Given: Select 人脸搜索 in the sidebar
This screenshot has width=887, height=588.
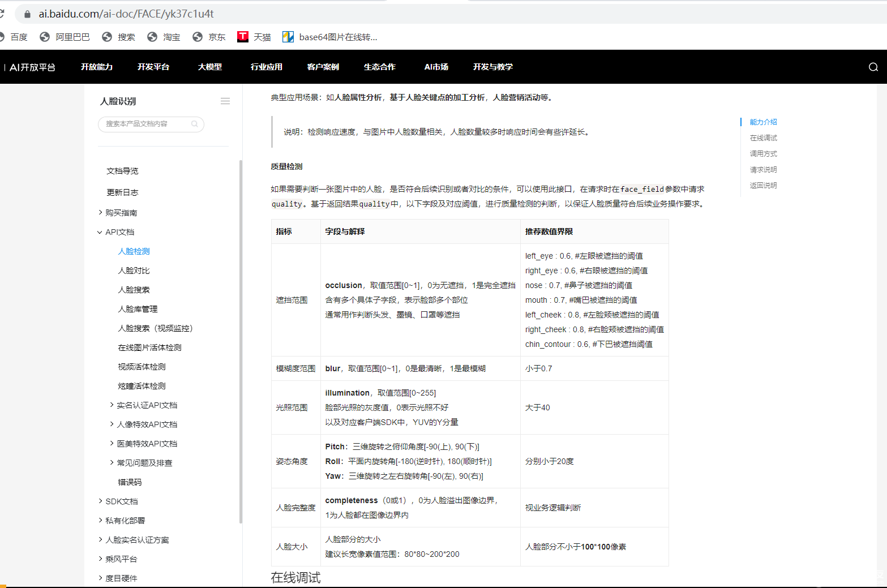Looking at the screenshot, I should click(134, 290).
